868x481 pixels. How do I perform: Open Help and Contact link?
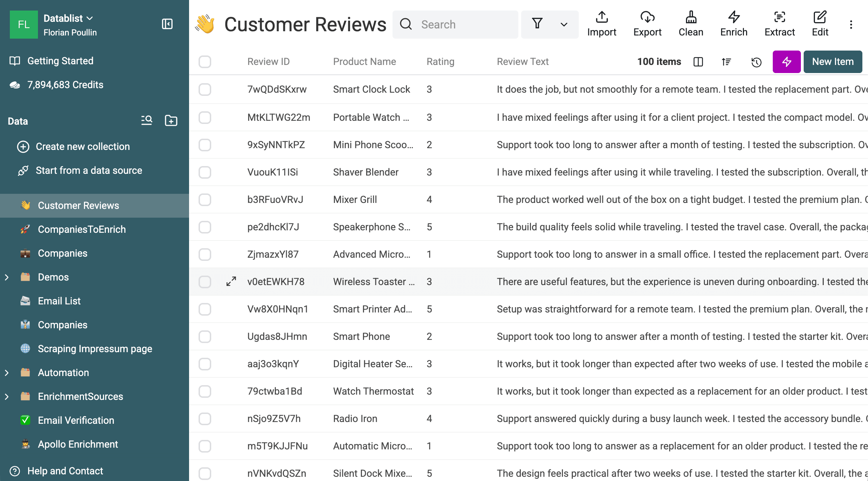[65, 471]
